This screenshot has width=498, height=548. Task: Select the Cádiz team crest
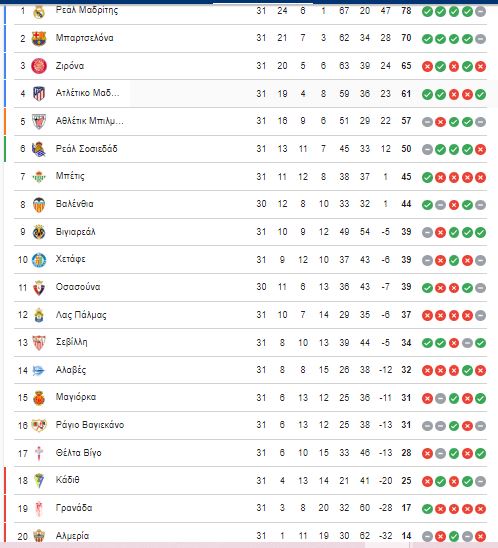point(39,481)
